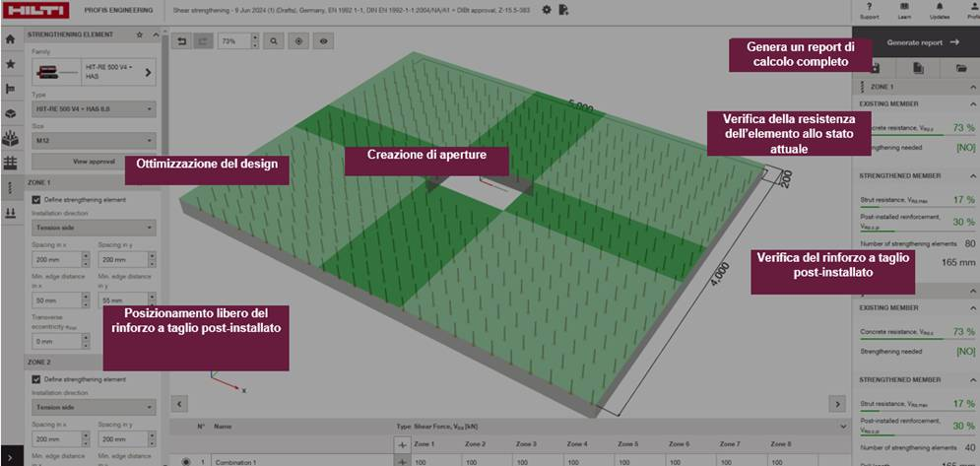980x466 pixels.
Task: Collapse lower Existing Member section
Action: coord(972,307)
